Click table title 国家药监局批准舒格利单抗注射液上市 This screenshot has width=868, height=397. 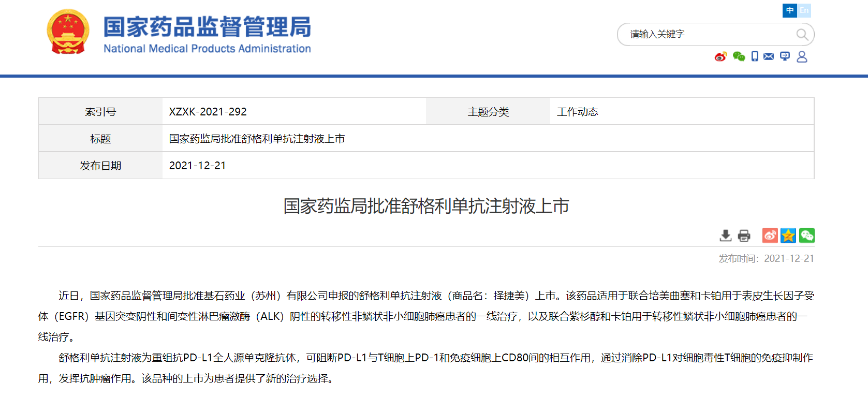pyautogui.click(x=257, y=139)
